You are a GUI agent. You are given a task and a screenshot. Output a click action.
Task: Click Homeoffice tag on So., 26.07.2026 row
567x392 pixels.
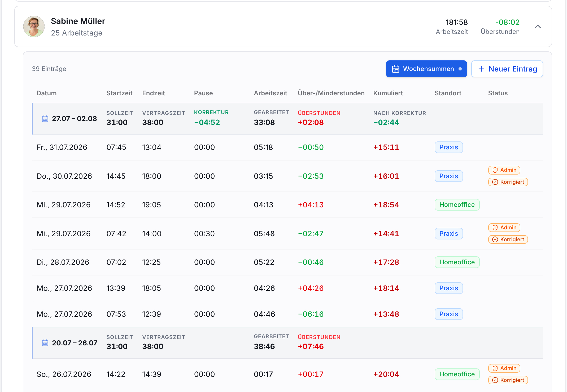[457, 374]
